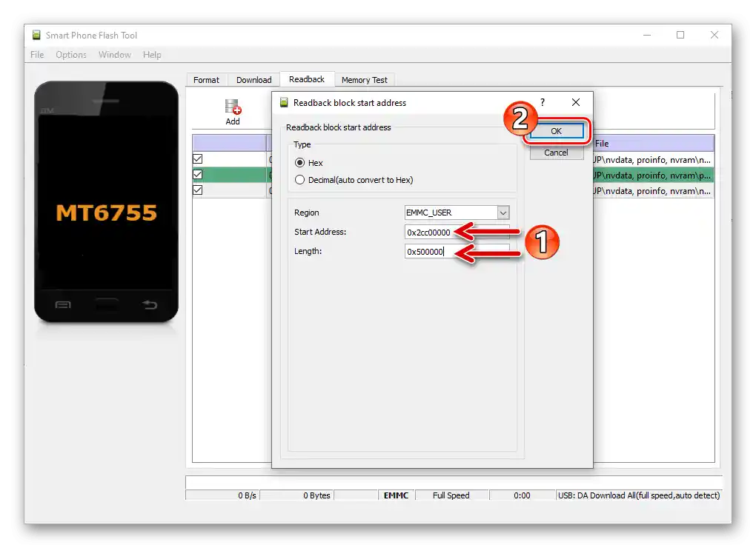Open the Help menu

tap(152, 54)
